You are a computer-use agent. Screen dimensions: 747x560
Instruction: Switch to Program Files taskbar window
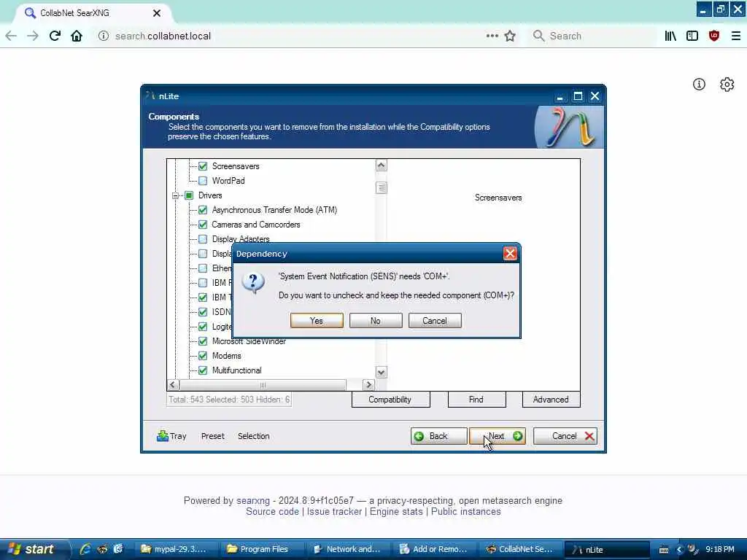pyautogui.click(x=262, y=549)
